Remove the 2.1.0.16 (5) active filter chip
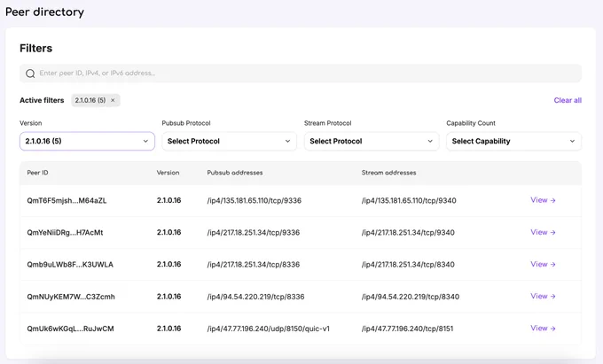The image size is (603, 364). (113, 100)
